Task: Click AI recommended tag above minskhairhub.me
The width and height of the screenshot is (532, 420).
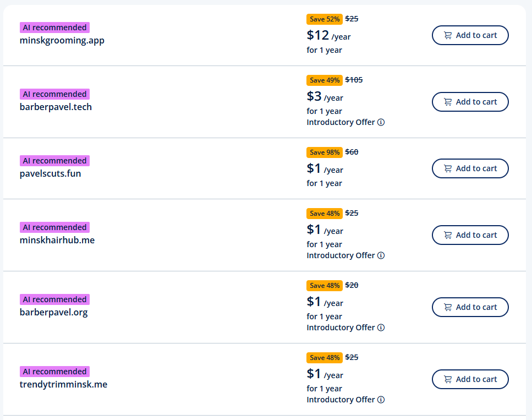Action: coord(54,227)
